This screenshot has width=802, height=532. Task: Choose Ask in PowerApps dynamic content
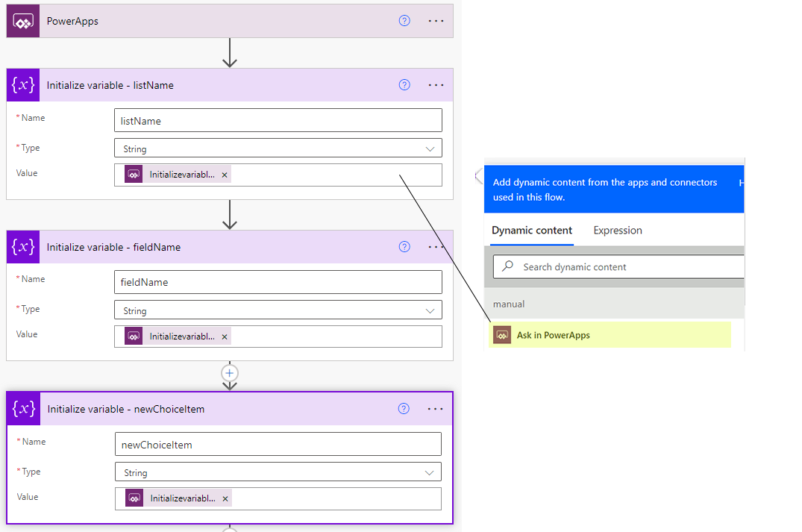coord(553,336)
